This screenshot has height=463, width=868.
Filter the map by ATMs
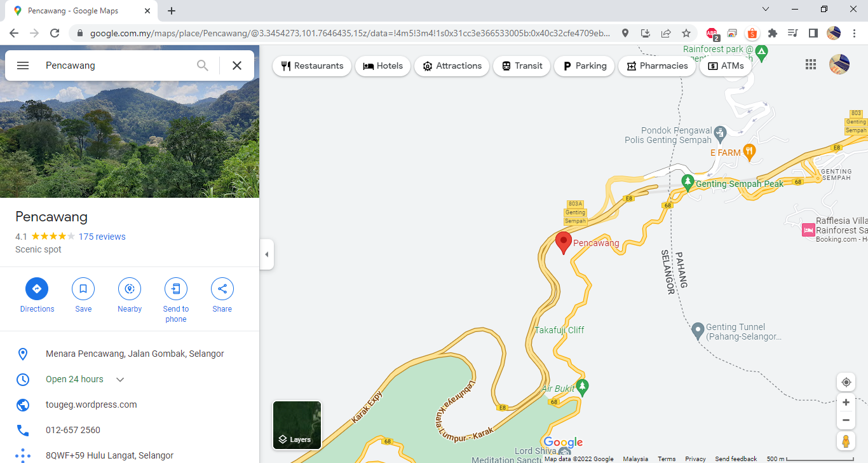click(x=726, y=66)
